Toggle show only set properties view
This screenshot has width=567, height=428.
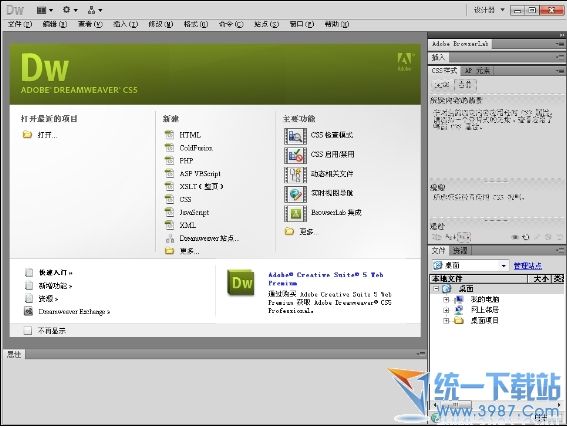click(x=464, y=237)
